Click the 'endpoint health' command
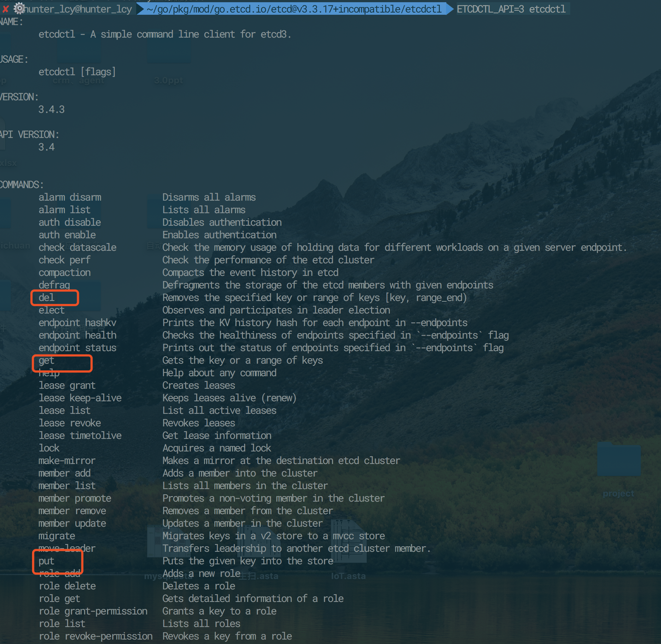The height and width of the screenshot is (644, 661). pyautogui.click(x=77, y=335)
